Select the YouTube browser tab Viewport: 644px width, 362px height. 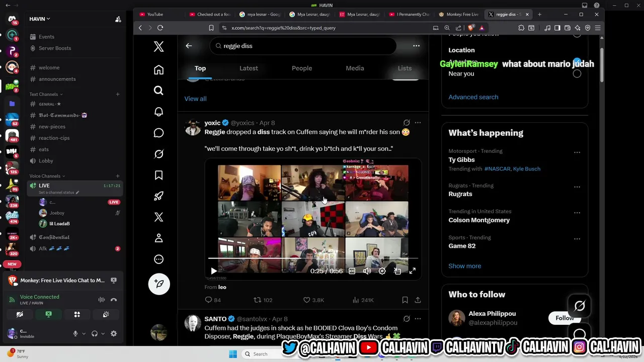click(158, 14)
